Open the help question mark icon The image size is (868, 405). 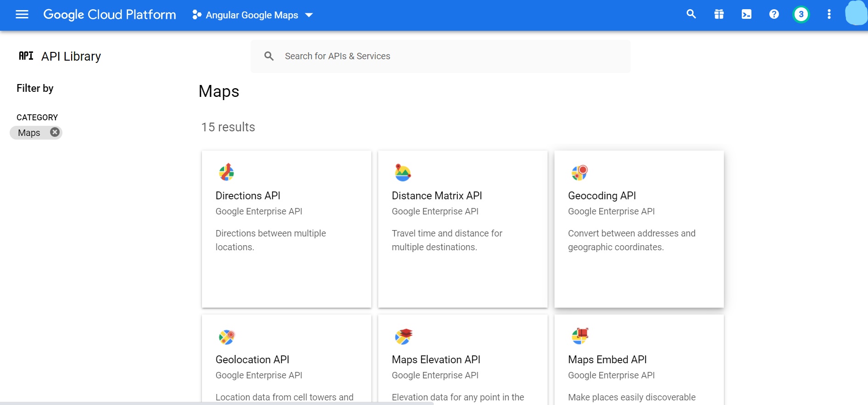pyautogui.click(x=774, y=15)
